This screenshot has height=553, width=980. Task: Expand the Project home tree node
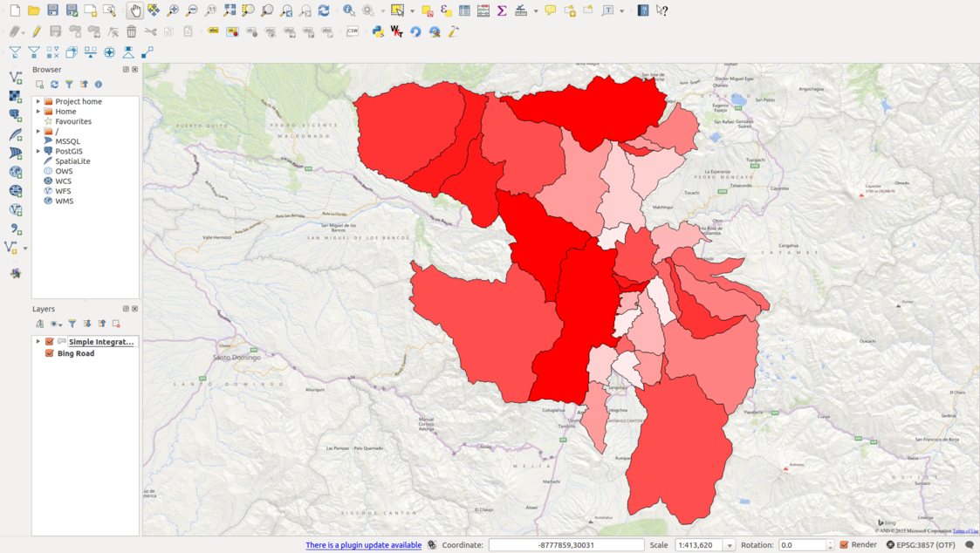pyautogui.click(x=38, y=102)
